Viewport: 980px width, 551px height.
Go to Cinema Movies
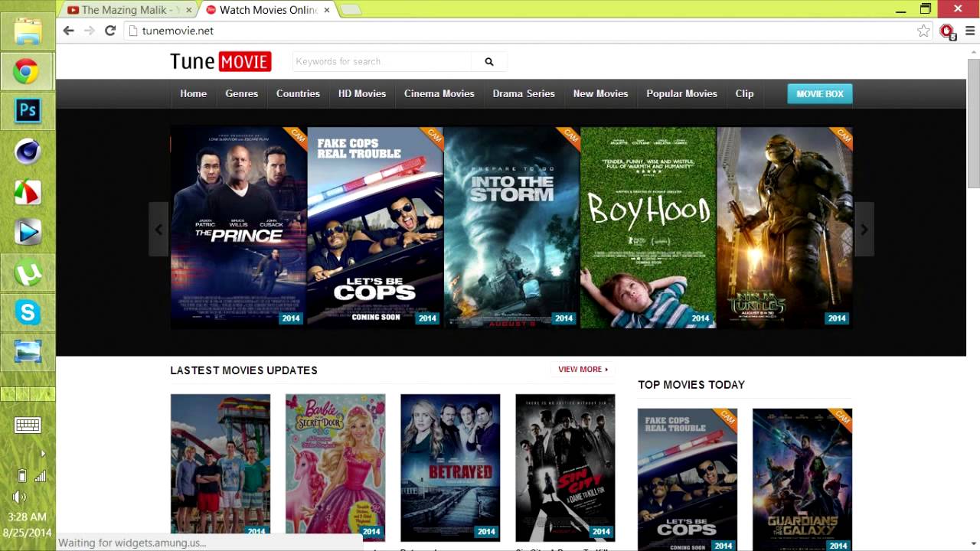[439, 93]
